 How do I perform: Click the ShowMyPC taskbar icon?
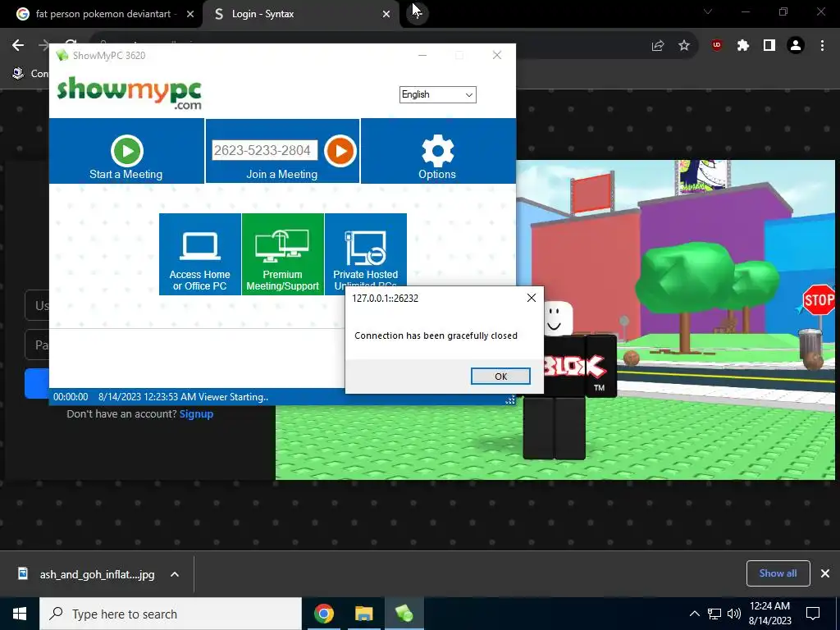[404, 614]
